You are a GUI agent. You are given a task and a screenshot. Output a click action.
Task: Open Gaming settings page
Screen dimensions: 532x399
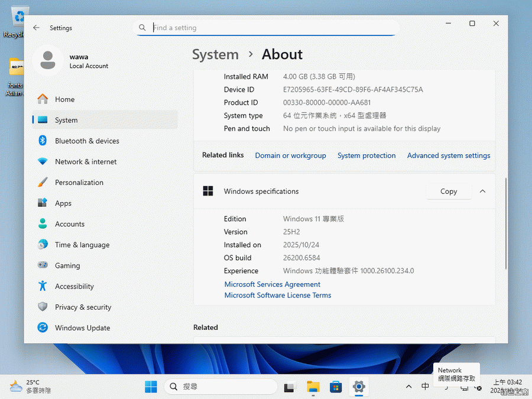pos(67,265)
